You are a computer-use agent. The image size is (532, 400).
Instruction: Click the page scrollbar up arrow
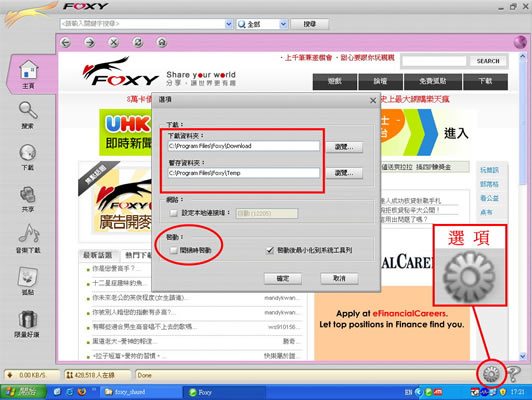[x=522, y=56]
